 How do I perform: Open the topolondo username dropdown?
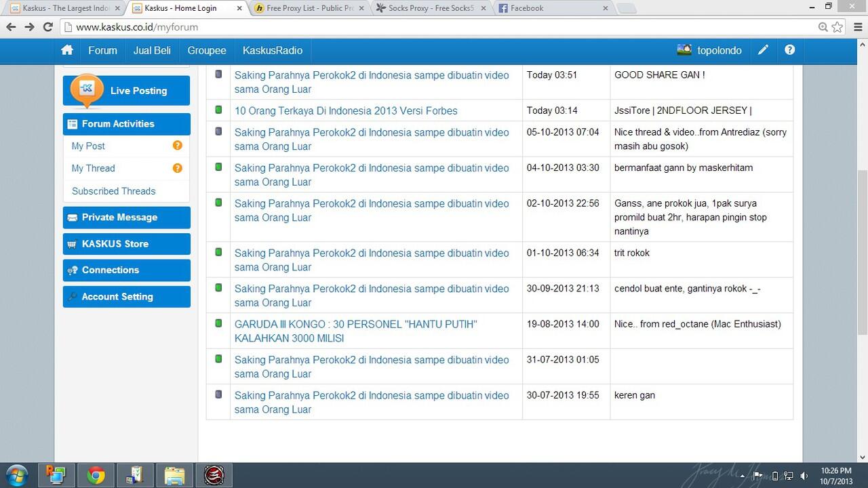click(719, 50)
